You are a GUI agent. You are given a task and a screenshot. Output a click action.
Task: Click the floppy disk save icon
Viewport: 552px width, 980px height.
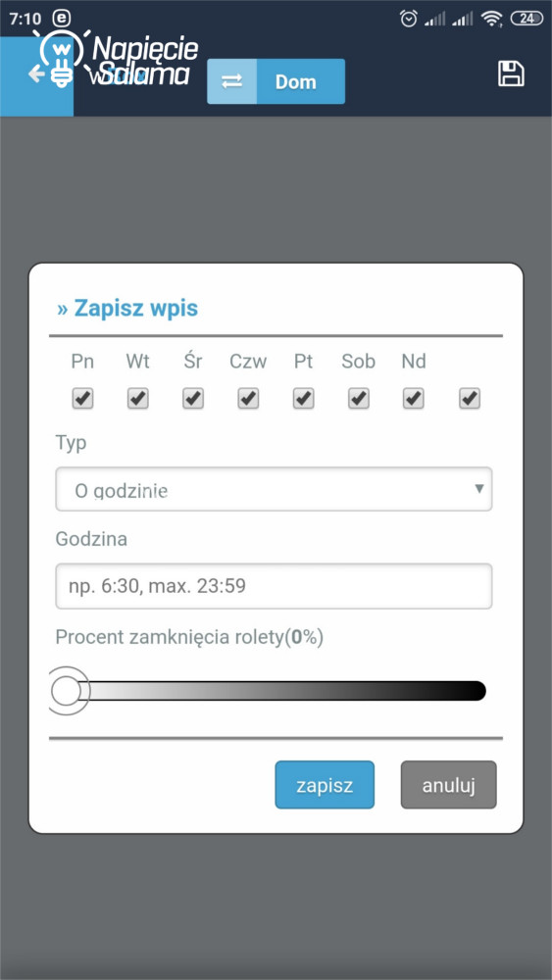click(511, 73)
